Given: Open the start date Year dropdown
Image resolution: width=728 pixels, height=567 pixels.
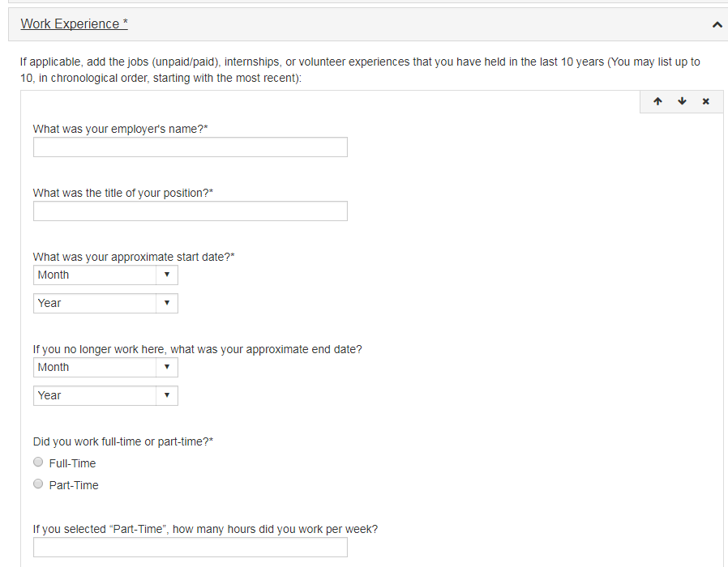Looking at the screenshot, I should click(105, 304).
